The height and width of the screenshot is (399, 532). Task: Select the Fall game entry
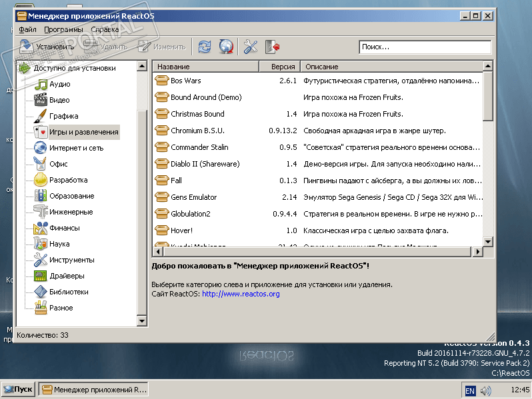[x=176, y=181]
